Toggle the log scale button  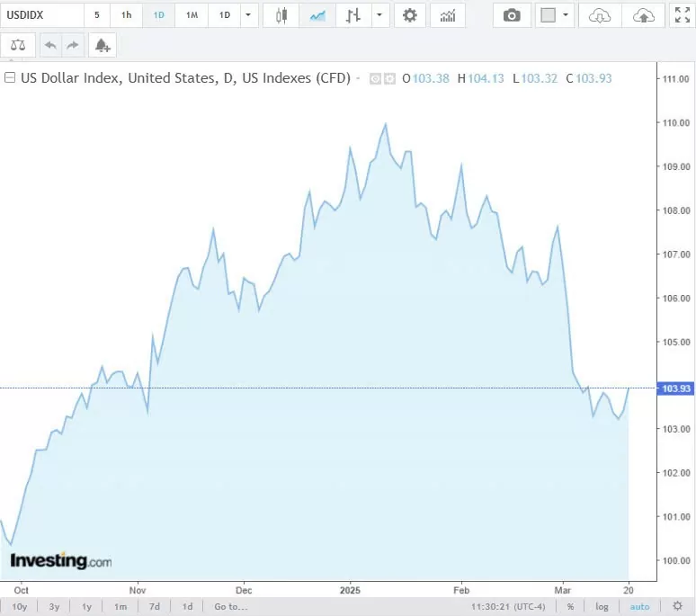pos(602,606)
